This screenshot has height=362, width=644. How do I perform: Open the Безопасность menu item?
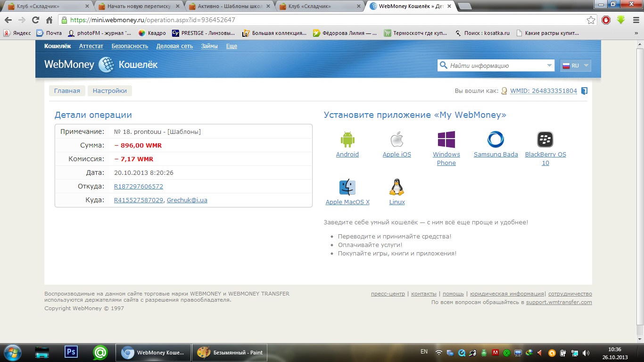point(130,46)
